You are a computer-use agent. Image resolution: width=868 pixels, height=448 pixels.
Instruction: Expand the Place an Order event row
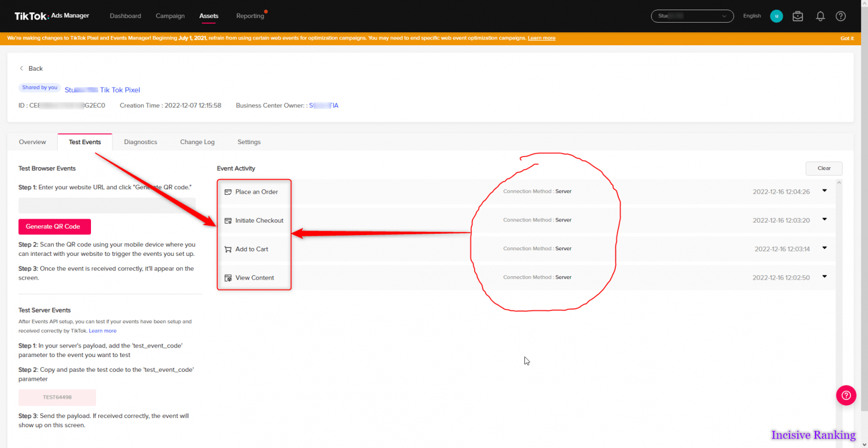pyautogui.click(x=824, y=191)
